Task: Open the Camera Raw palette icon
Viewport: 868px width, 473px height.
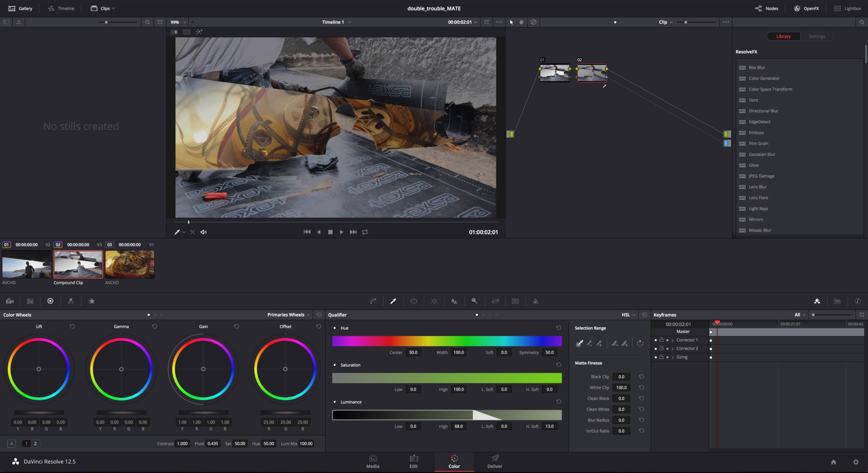Action: click(10, 301)
